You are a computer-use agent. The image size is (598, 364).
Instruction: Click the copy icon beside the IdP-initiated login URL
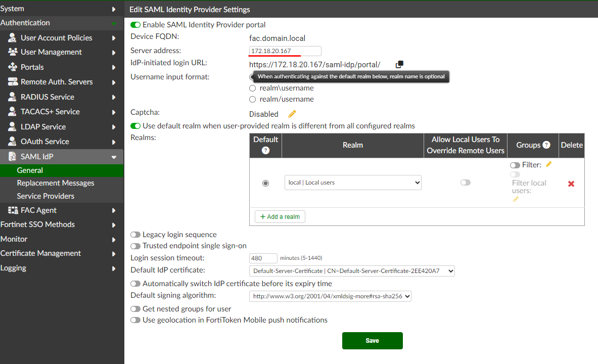coord(399,64)
